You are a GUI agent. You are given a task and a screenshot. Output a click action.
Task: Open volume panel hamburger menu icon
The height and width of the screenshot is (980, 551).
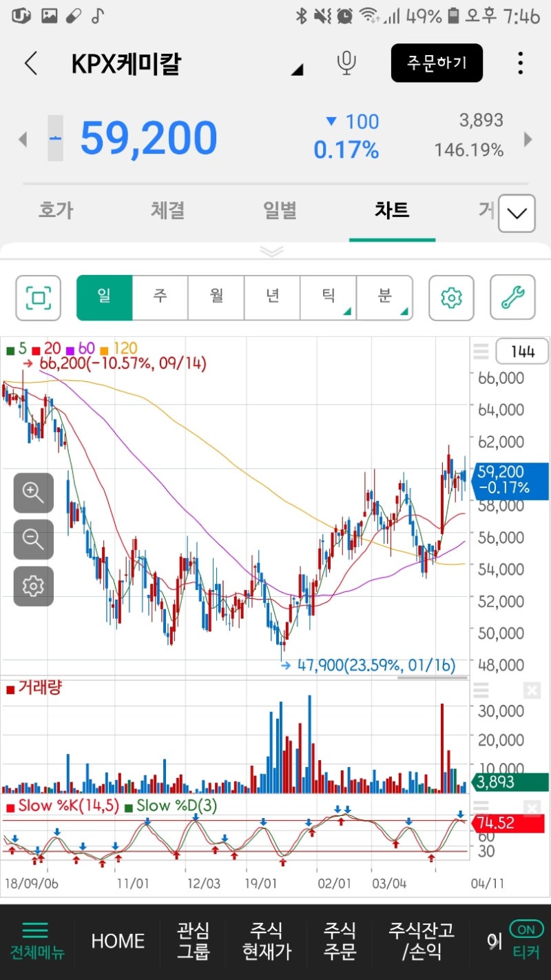tap(481, 690)
